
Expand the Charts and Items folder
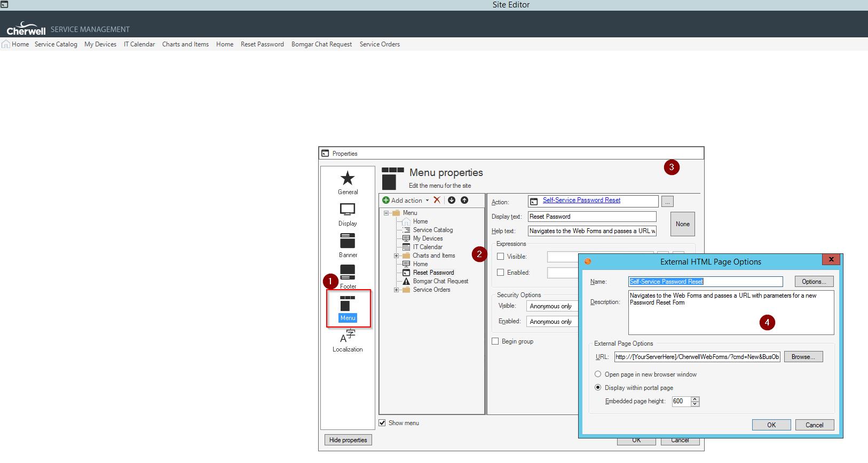point(397,256)
